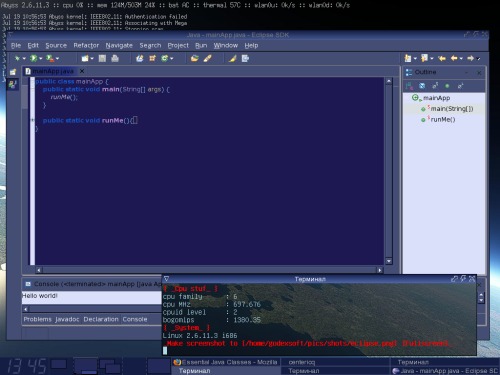
Task: Select the mainApp.java editor tab
Action: point(50,71)
